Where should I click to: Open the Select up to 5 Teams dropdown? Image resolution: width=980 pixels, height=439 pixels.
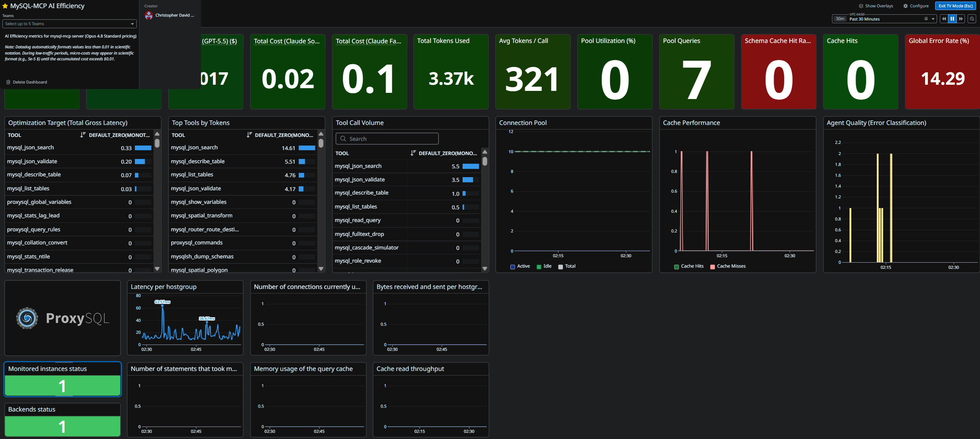70,24
